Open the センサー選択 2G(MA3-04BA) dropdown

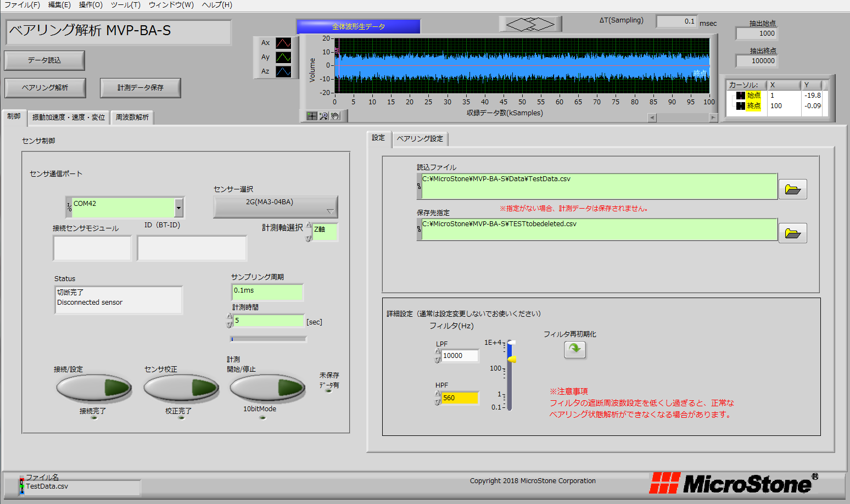(x=276, y=207)
